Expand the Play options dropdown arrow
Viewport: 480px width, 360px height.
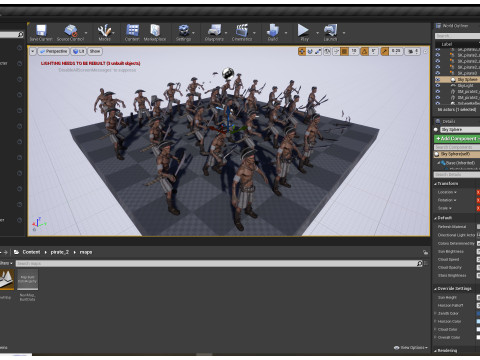click(x=317, y=33)
